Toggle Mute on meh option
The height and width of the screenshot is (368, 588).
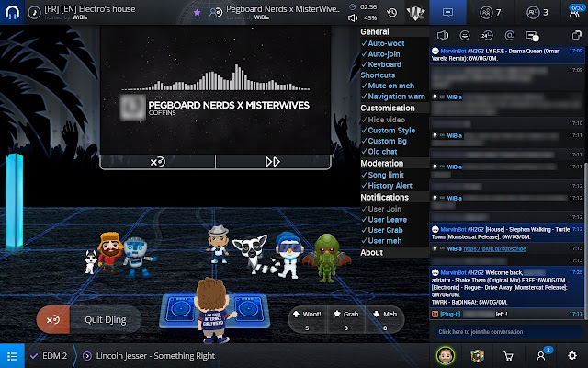click(388, 86)
